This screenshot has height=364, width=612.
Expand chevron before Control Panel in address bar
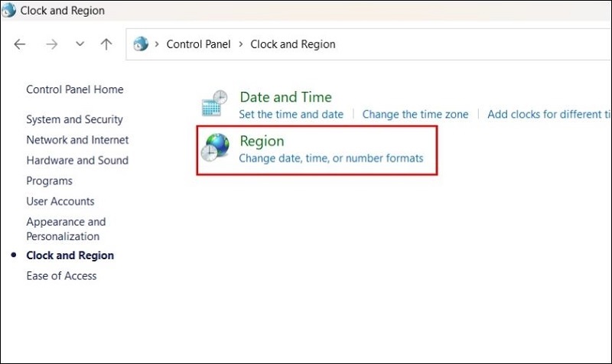158,44
